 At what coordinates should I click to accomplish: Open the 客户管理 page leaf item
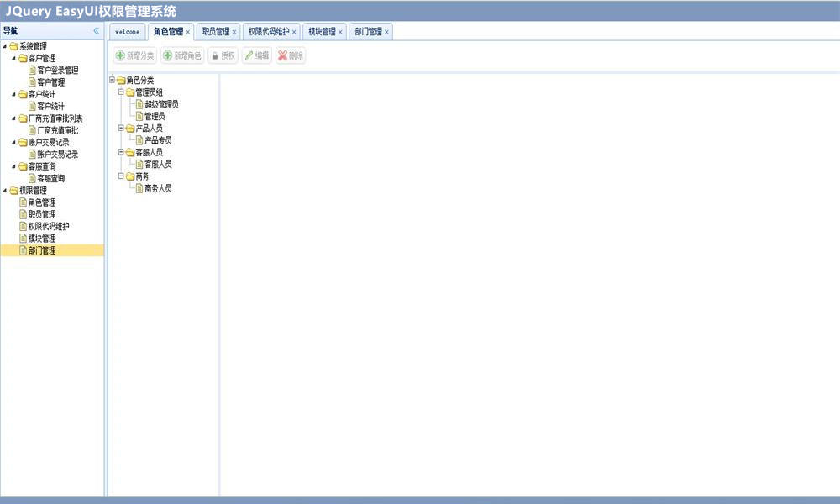51,82
